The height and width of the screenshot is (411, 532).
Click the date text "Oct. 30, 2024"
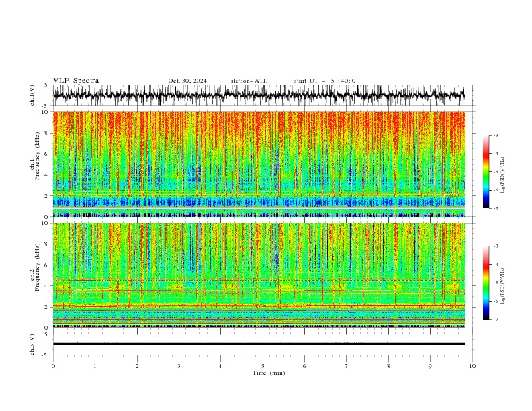[187, 81]
